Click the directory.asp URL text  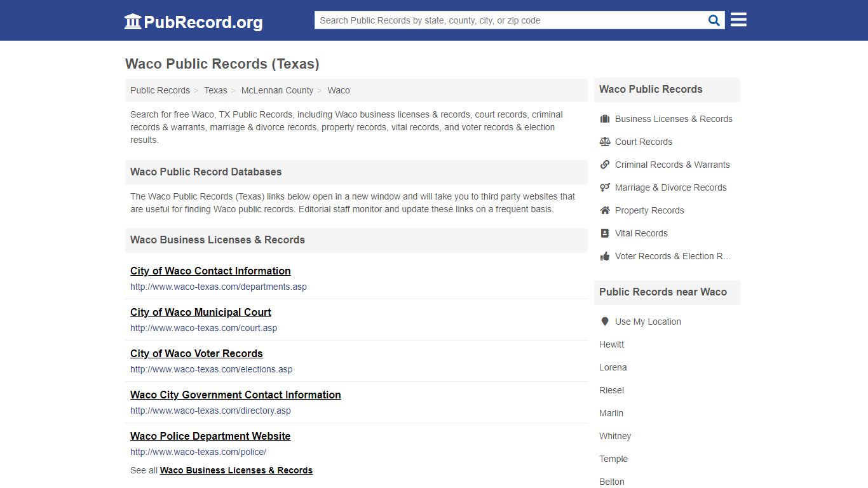tap(210, 410)
